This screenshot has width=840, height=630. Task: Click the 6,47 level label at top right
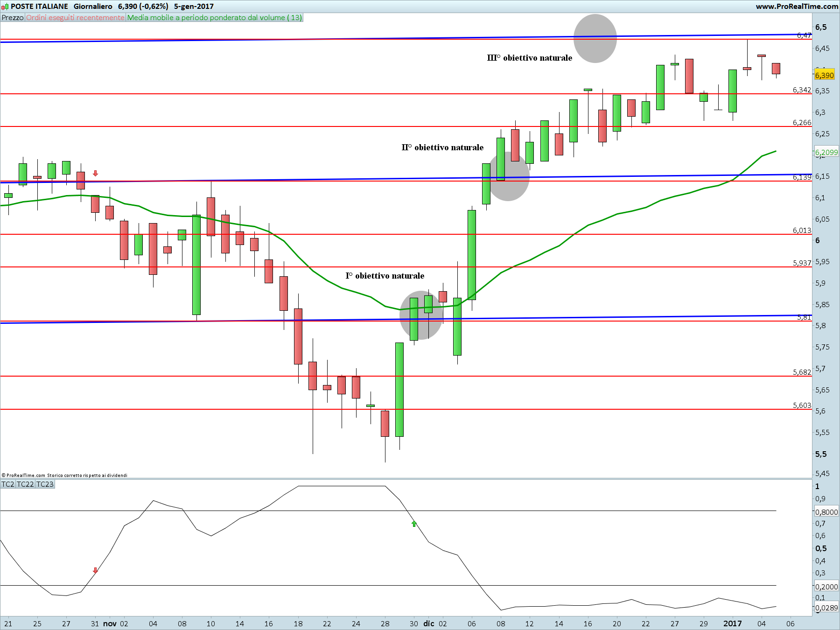coord(804,35)
